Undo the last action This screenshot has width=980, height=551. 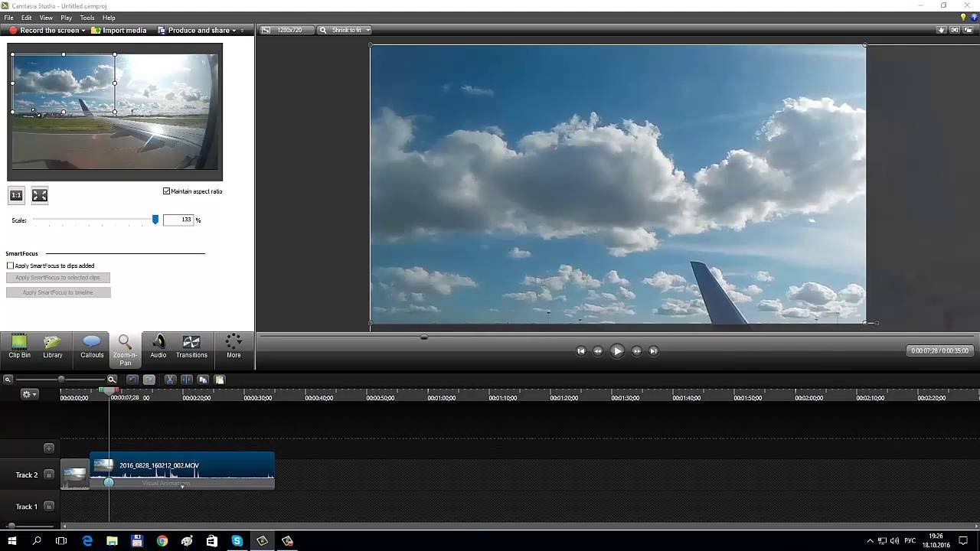[x=132, y=380]
